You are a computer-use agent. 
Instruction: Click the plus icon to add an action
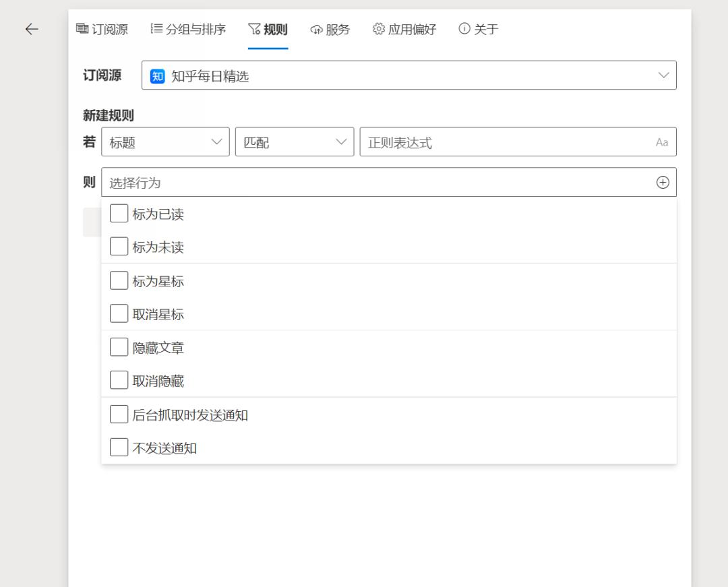663,182
